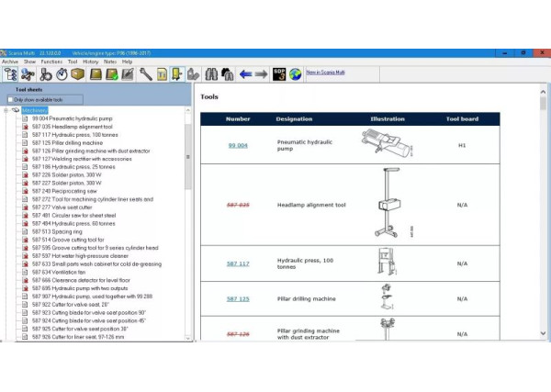
Task: Click the globe icon in toolbar
Action: click(x=295, y=73)
